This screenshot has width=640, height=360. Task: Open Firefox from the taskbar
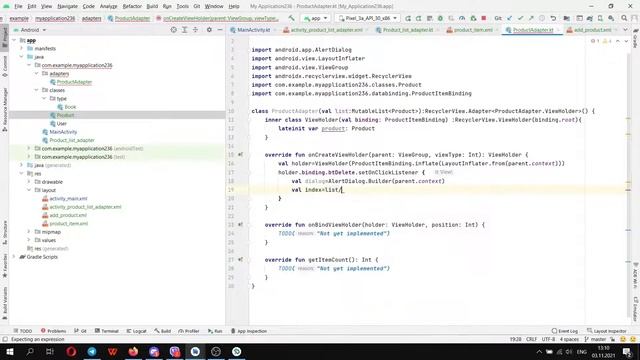(x=133, y=351)
